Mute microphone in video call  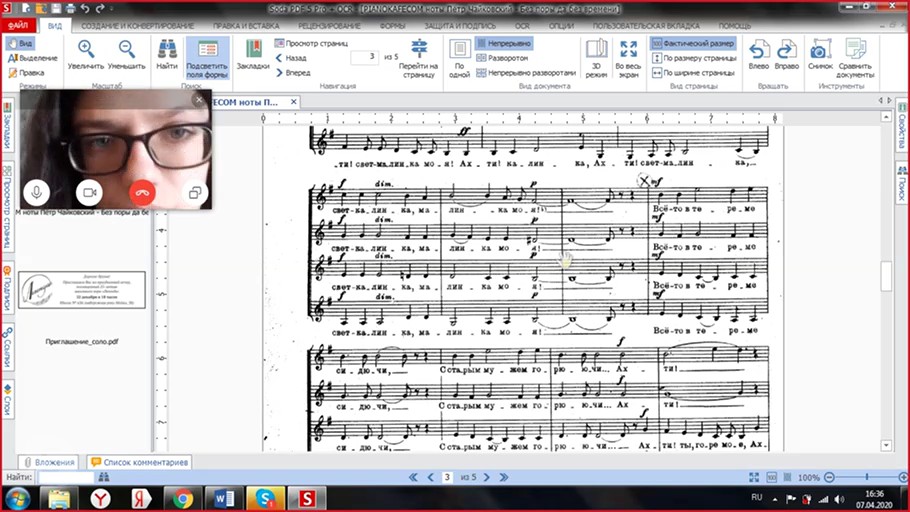[x=37, y=192]
